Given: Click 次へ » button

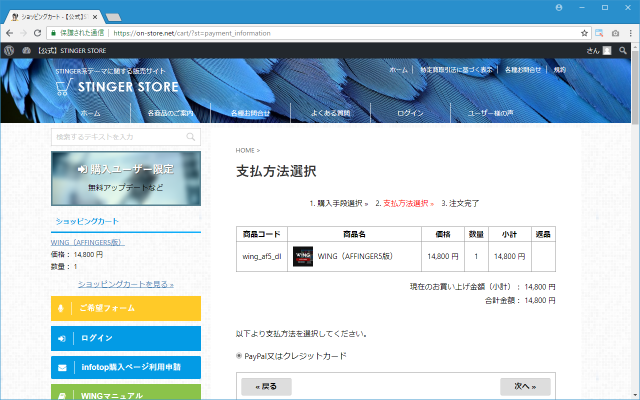Looking at the screenshot, I should coord(525,386).
